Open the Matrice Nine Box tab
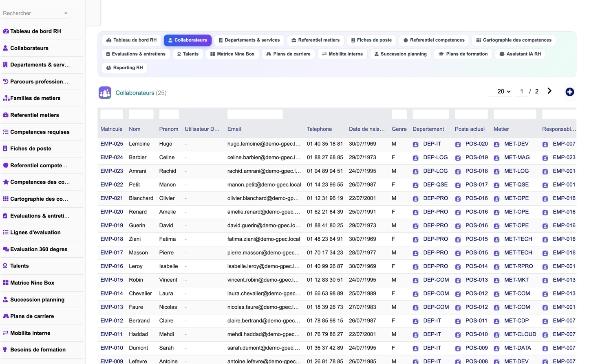The width and height of the screenshot is (589, 364). click(x=232, y=54)
